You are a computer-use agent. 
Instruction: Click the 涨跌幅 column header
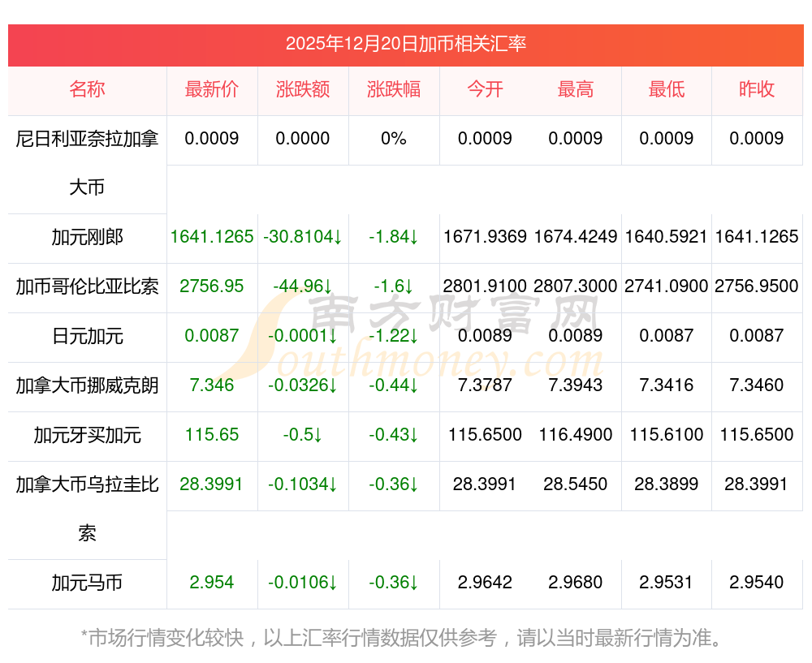[x=394, y=89]
